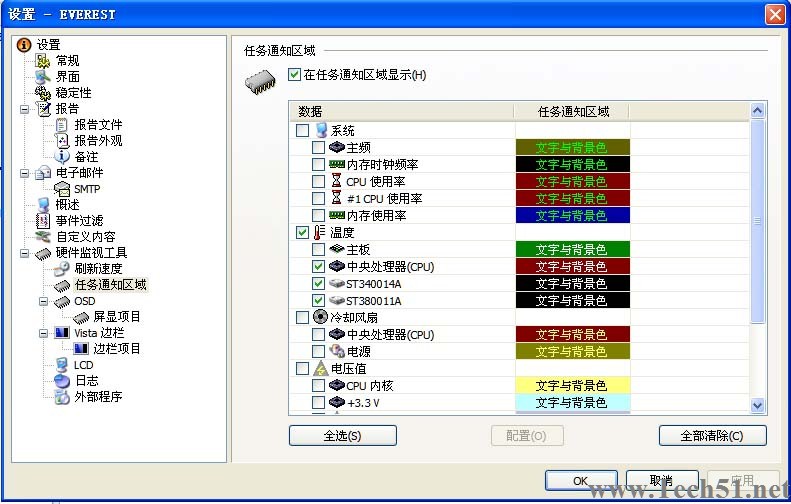Click the 全部清除(C) button
The height and width of the screenshot is (504, 791).
click(x=712, y=435)
